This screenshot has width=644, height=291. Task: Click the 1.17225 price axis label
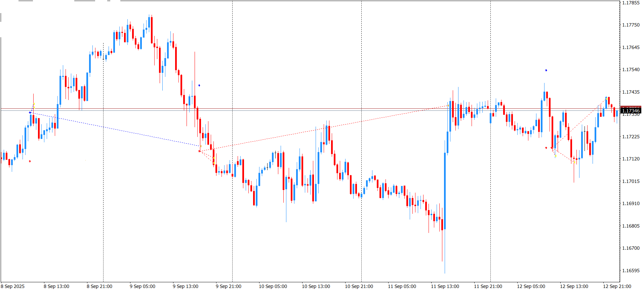click(x=631, y=137)
